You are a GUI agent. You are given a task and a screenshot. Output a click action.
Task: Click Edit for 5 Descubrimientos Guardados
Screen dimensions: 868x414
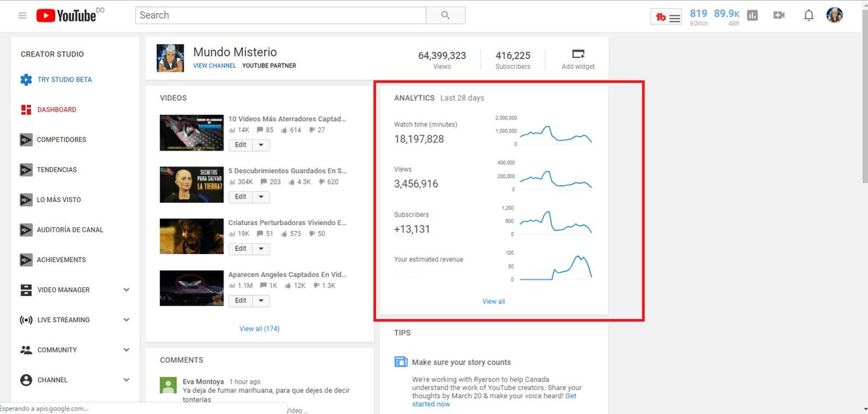pyautogui.click(x=240, y=197)
